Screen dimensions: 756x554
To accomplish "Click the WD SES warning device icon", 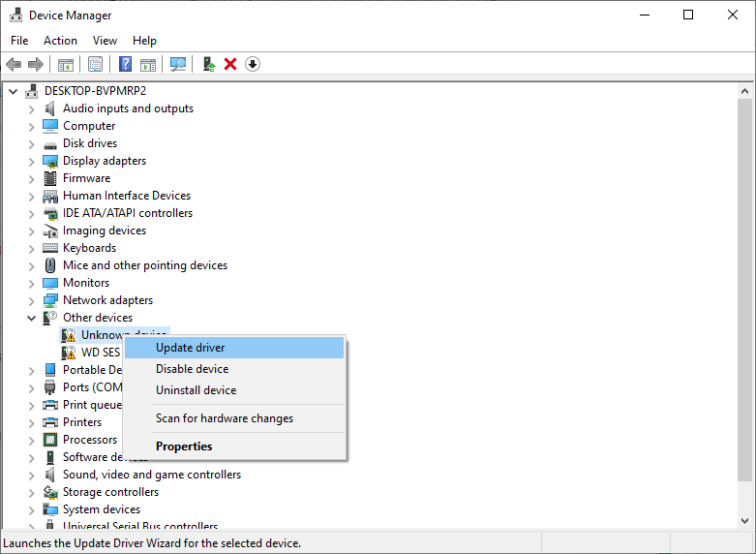I will click(x=69, y=353).
